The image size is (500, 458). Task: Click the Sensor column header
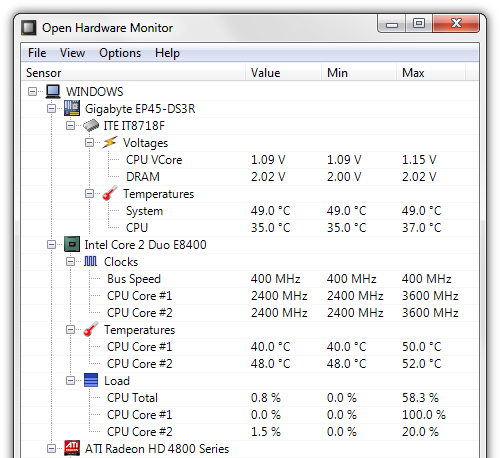[x=133, y=73]
